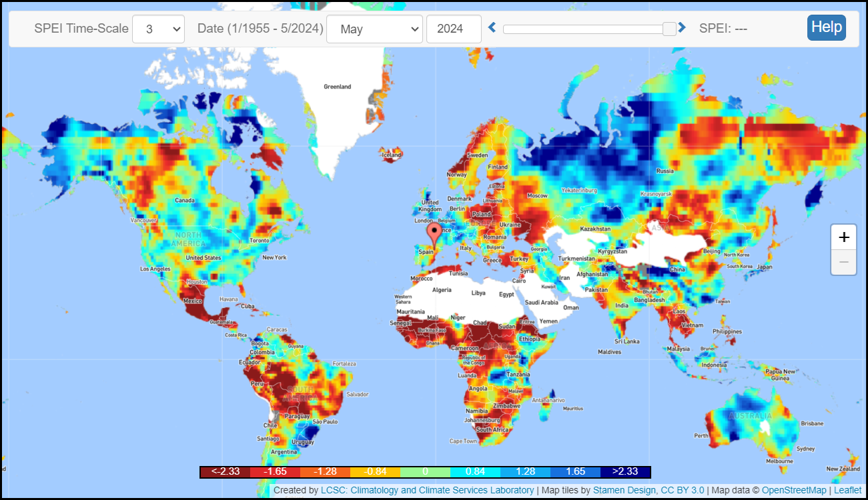Open the SPEI Time-Scale dropdown
The image size is (868, 500).
point(158,29)
